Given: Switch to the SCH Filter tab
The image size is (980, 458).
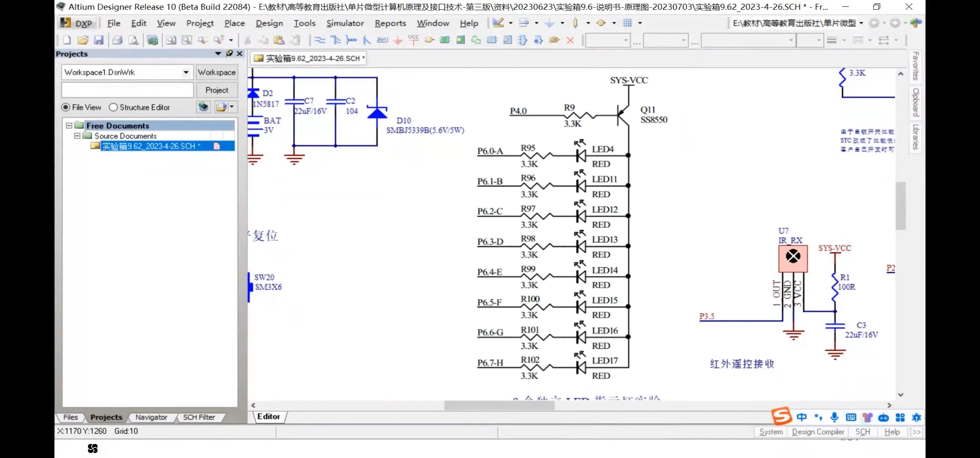Looking at the screenshot, I should pos(199,417).
